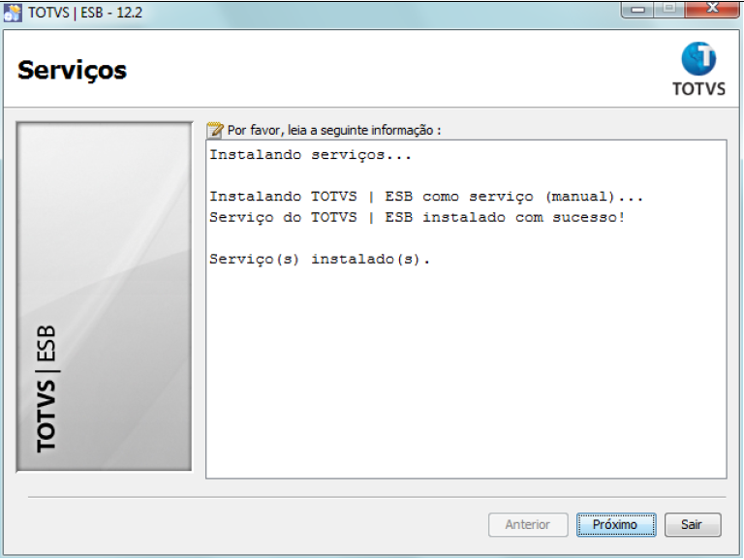Click the notepad icon beside 'Por favor'

pyautogui.click(x=215, y=130)
